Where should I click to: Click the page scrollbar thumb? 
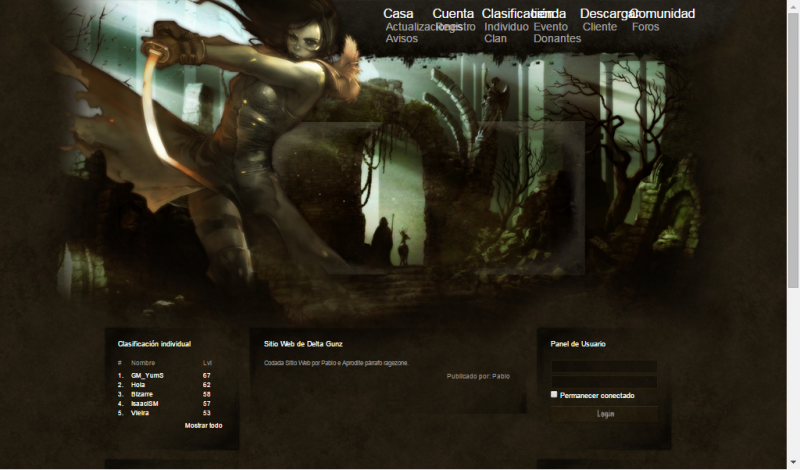(793, 151)
